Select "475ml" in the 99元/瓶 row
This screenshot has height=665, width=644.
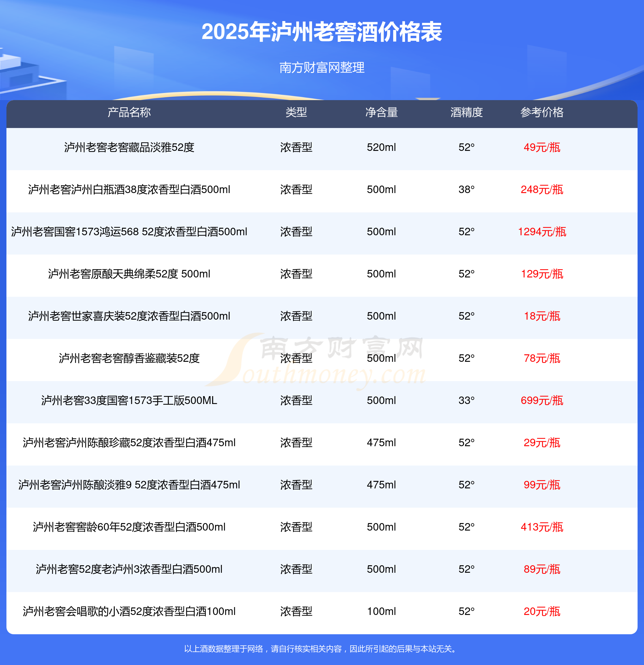[381, 485]
